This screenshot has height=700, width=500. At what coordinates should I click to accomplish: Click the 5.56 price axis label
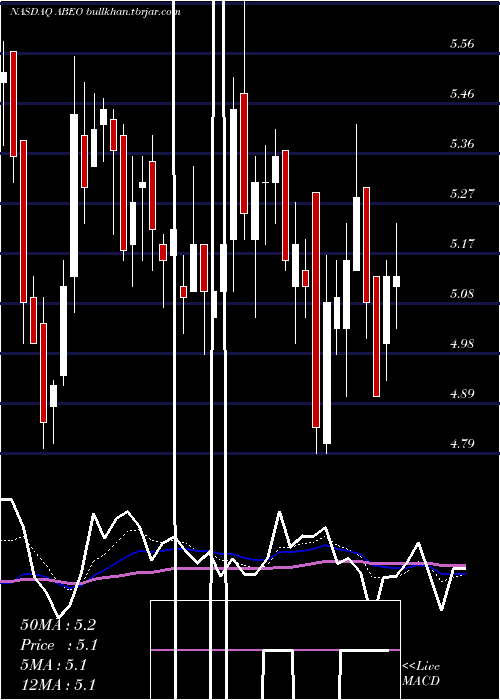pyautogui.click(x=462, y=44)
